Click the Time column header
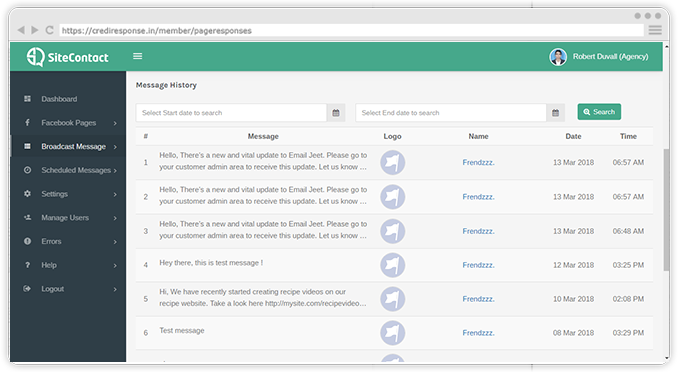This screenshot has width=678, height=372. 628,136
